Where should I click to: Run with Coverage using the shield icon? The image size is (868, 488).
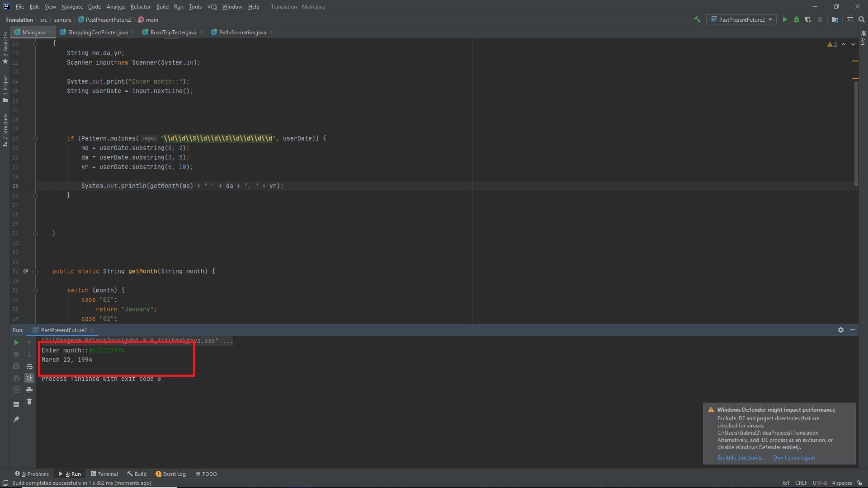[x=808, y=19]
